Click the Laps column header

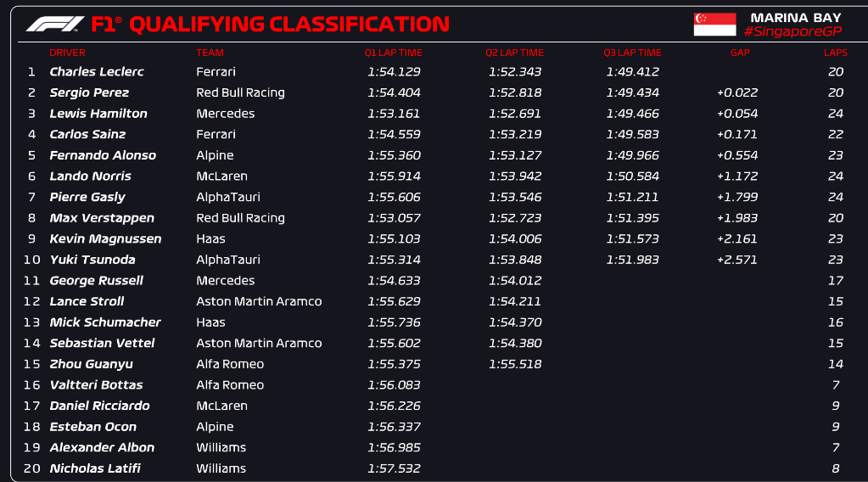[835, 53]
